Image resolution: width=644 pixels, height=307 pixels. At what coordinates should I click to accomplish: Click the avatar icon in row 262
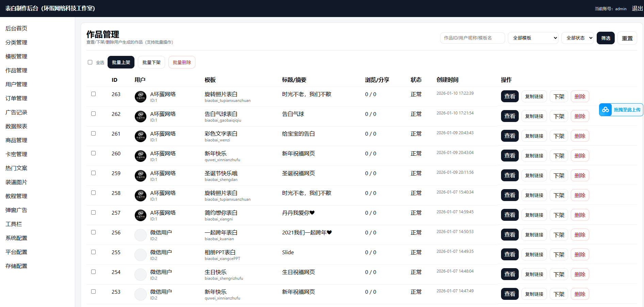pyautogui.click(x=141, y=117)
